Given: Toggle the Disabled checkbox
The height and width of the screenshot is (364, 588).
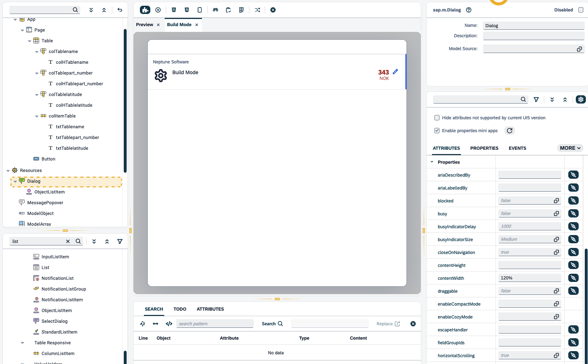Looking at the screenshot, I should click(580, 10).
